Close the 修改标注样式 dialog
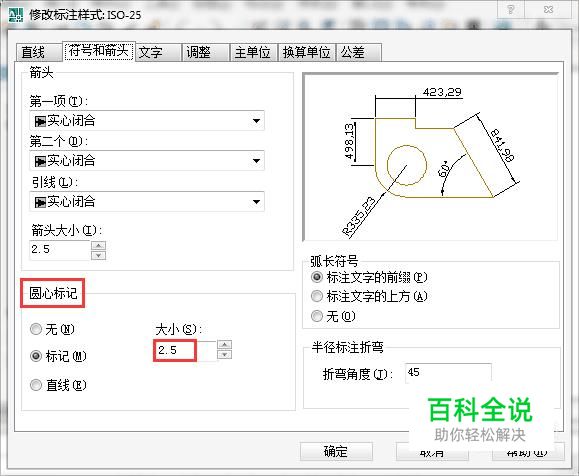Screen dimensions: 579x476 (548, 10)
